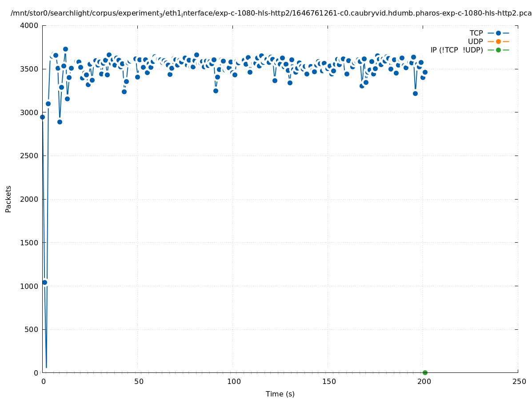Viewport: 532px width, 400px height.
Task: Click the 150 x-axis tick label
Action: (328, 382)
